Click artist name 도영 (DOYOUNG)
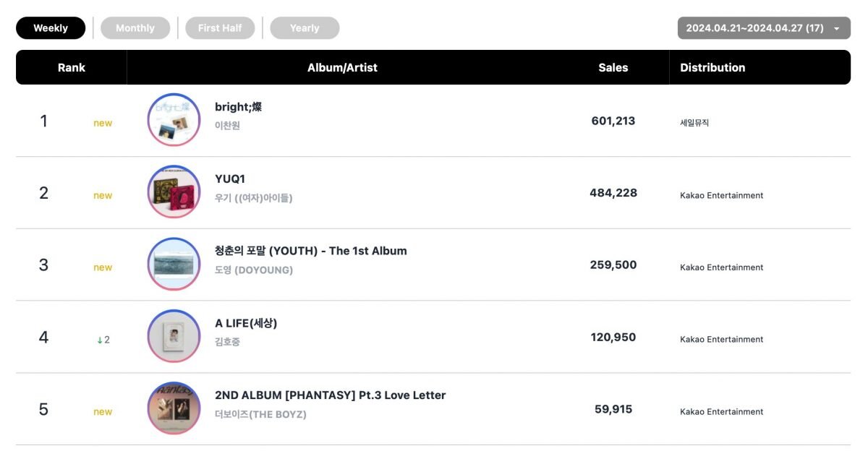The image size is (868, 451). (x=254, y=270)
